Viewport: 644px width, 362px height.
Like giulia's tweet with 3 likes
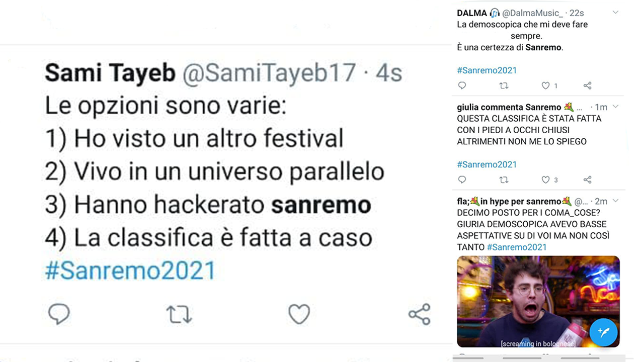point(545,179)
